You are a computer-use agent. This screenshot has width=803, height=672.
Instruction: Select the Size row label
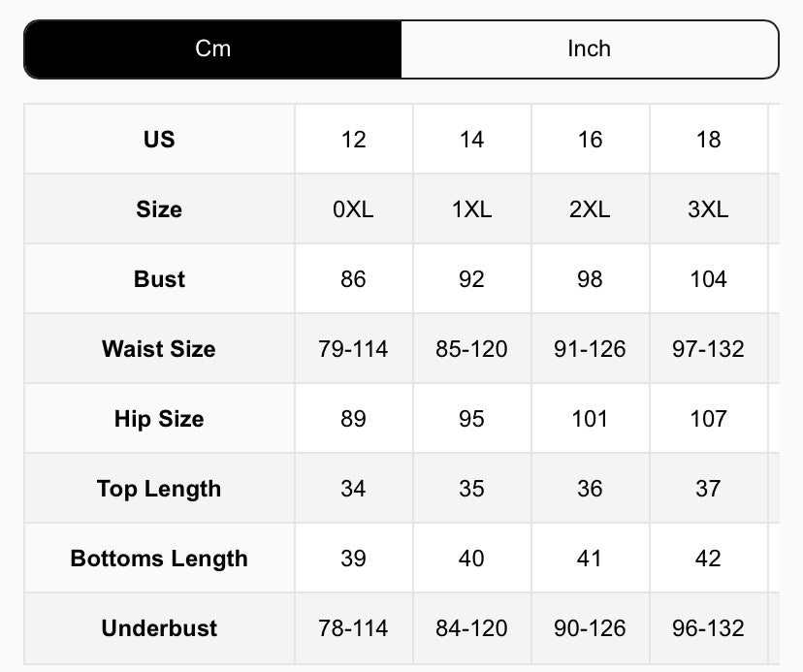click(x=158, y=208)
